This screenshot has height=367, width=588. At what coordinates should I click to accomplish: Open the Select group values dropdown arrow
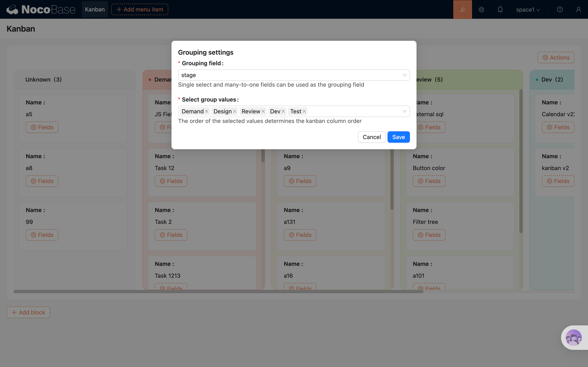[x=404, y=111]
